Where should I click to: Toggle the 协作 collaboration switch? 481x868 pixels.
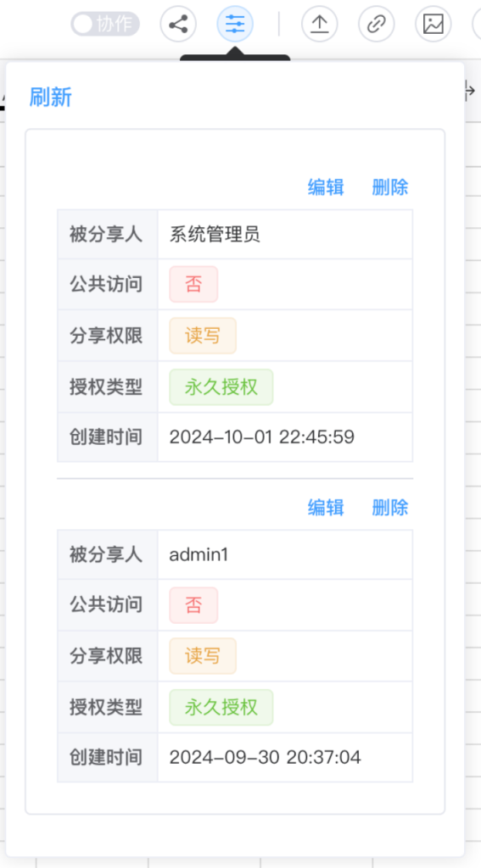[x=104, y=25]
